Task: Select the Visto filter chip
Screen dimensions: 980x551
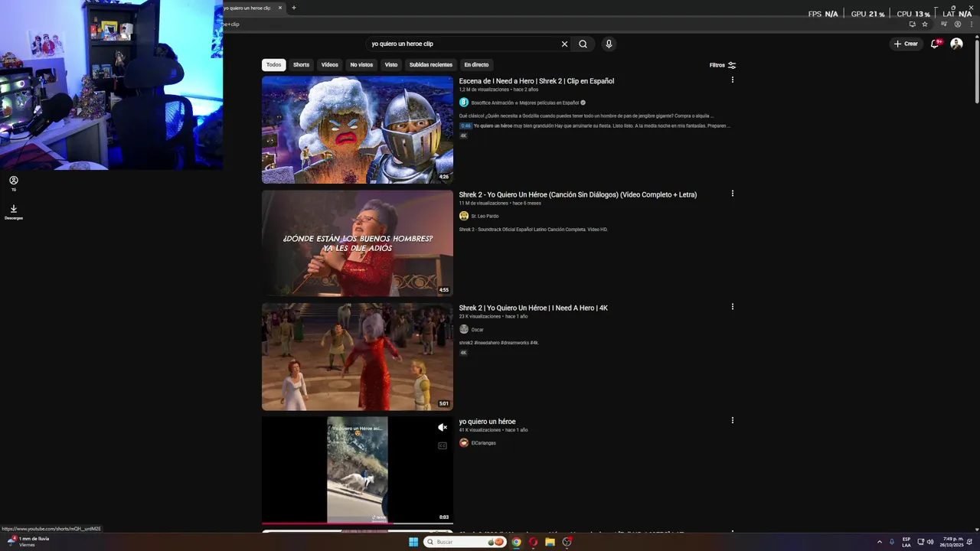Action: (391, 65)
